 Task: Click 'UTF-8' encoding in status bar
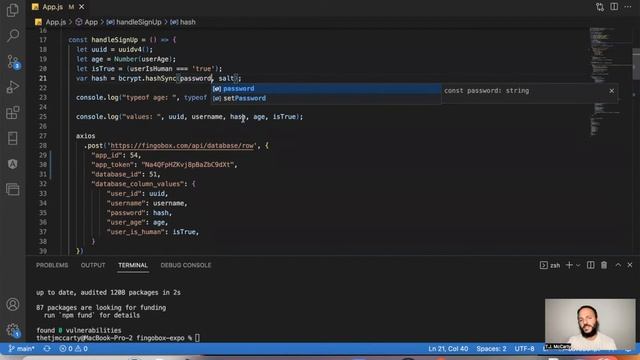[524, 349]
